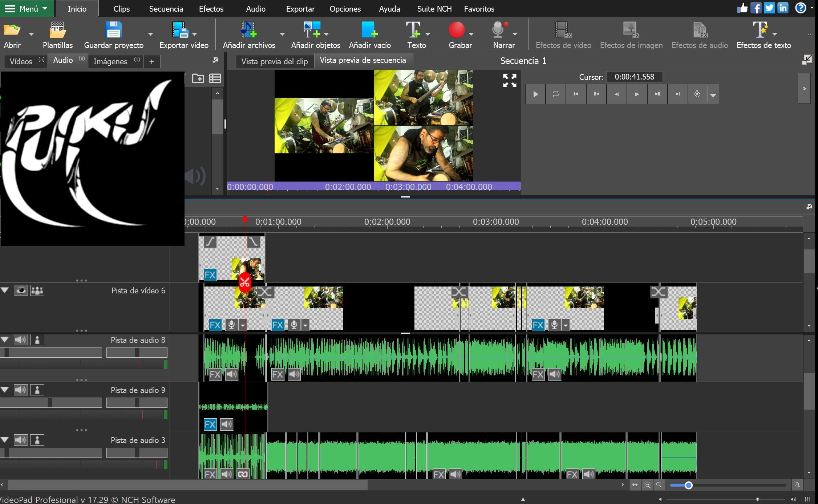Image resolution: width=818 pixels, height=504 pixels.
Task: Click the red scissors split icon
Action: pos(245,283)
